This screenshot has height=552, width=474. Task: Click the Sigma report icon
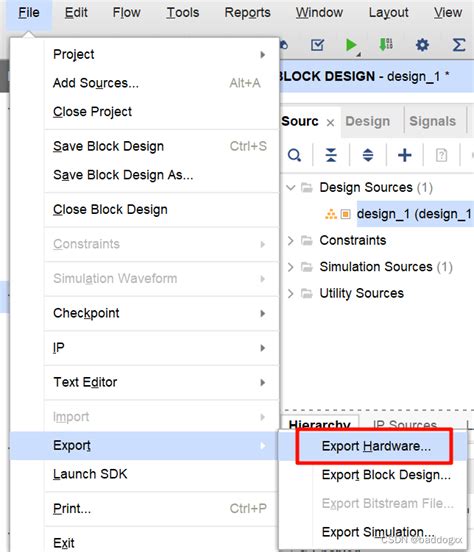pyautogui.click(x=459, y=45)
